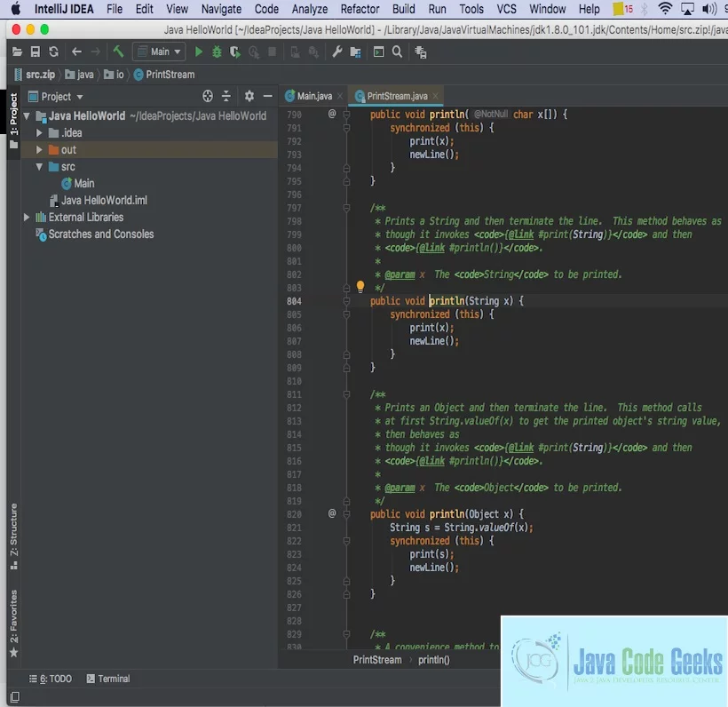Click the @NotNull annotation on line 790
728x707 pixels.
tap(491, 115)
